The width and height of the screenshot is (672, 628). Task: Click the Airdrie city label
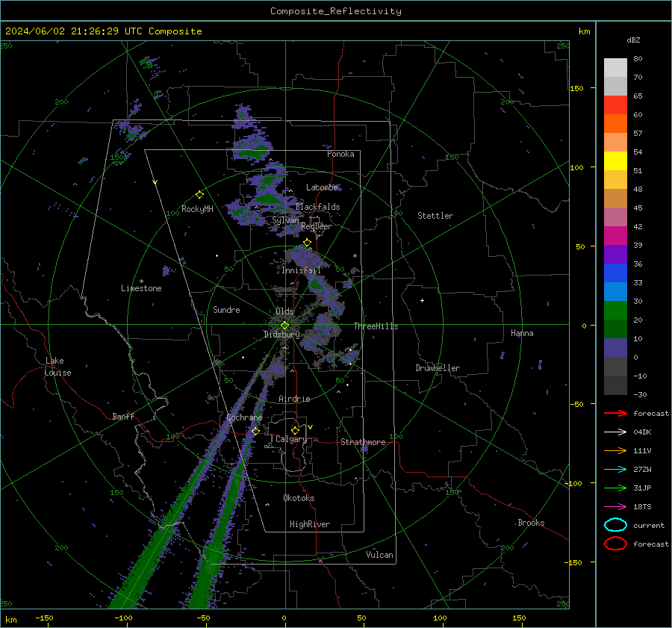point(294,399)
